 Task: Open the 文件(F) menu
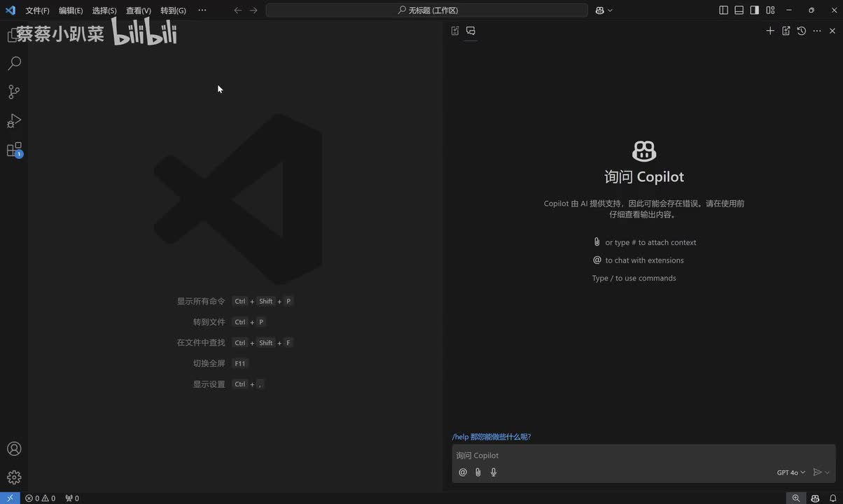(38, 10)
